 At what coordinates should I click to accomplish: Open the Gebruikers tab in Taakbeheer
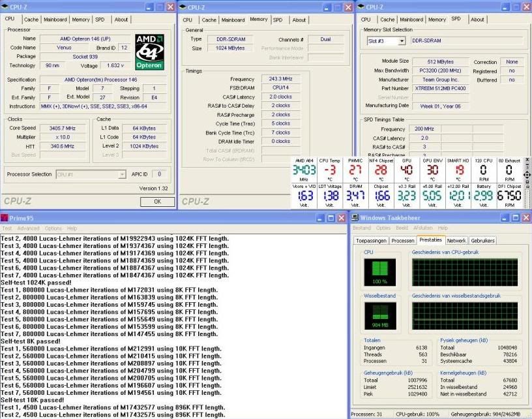coord(483,241)
